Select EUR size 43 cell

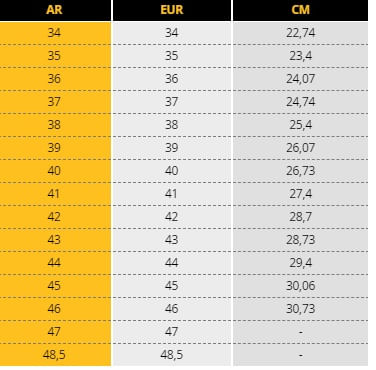coord(172,240)
